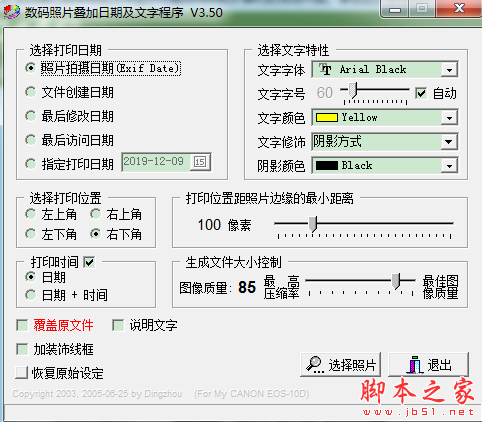Click the yellow text color swatch
This screenshot has height=422, width=482.
(x=327, y=118)
